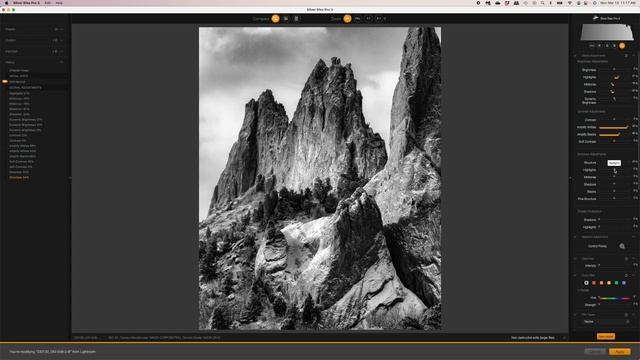640x360 pixels.
Task: Click the ClearView Intensity slider
Action: click(614, 266)
